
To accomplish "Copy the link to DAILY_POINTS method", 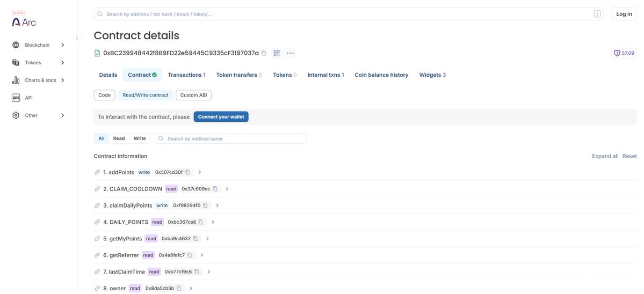I will [x=97, y=222].
